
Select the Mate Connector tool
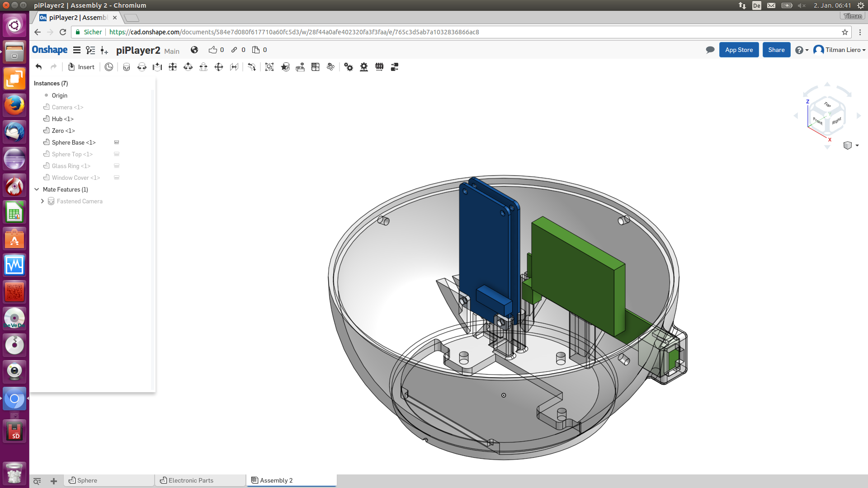109,67
